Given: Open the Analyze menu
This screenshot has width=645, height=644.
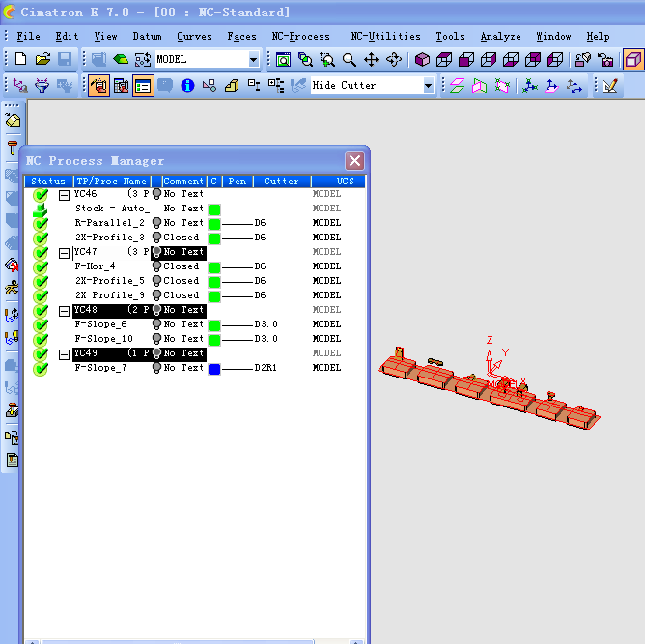Looking at the screenshot, I should pyautogui.click(x=500, y=36).
